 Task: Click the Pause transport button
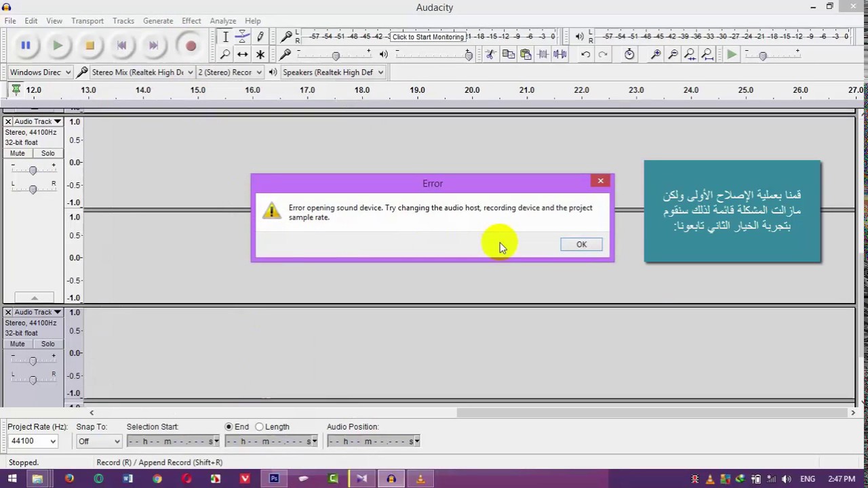(26, 45)
